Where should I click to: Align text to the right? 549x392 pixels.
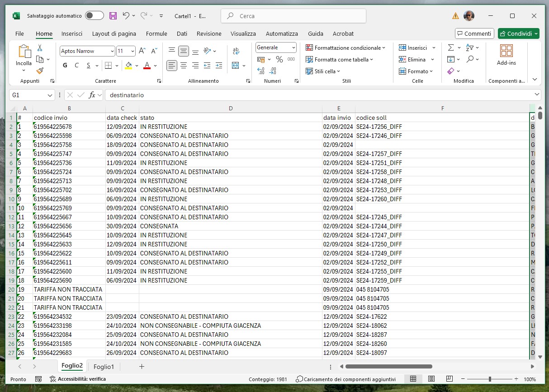click(x=195, y=66)
